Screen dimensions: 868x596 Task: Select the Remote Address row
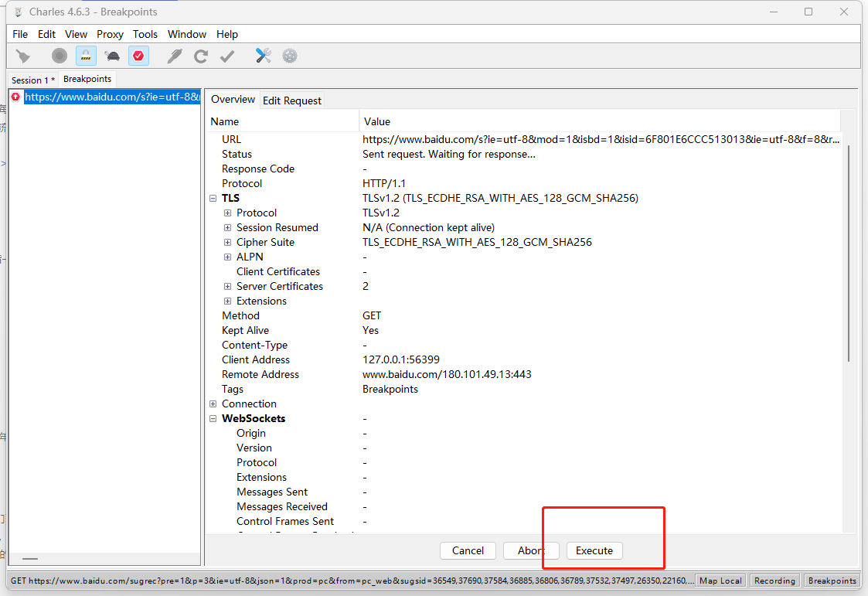pos(524,375)
